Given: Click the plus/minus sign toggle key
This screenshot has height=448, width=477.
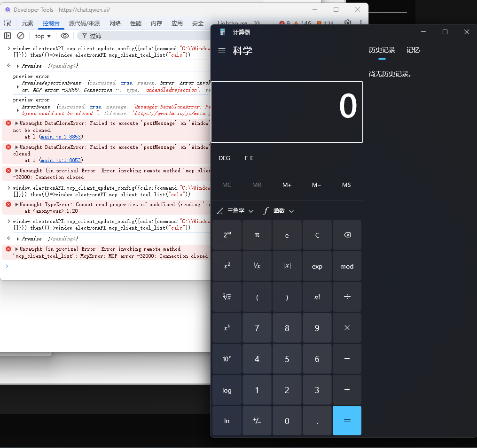Looking at the screenshot, I should tap(257, 421).
